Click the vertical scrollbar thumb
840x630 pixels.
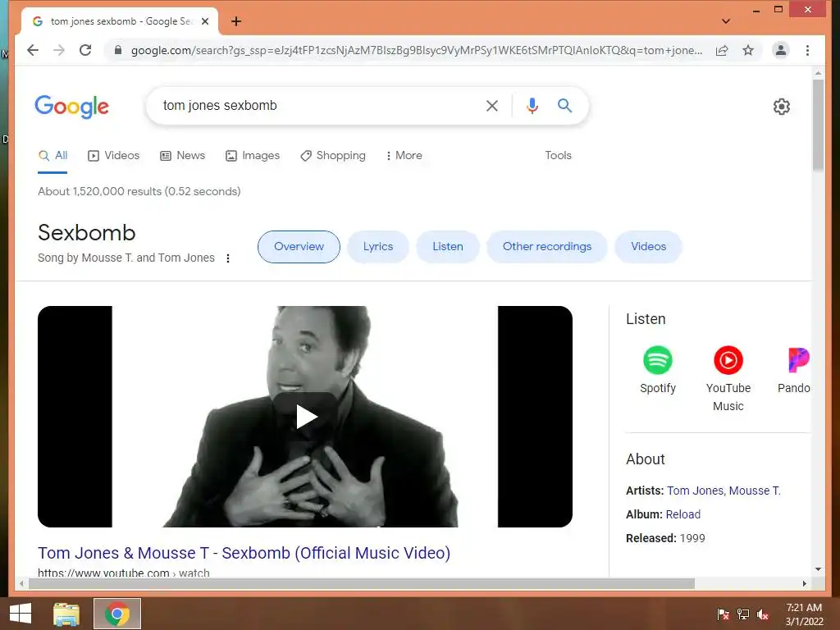(x=818, y=125)
